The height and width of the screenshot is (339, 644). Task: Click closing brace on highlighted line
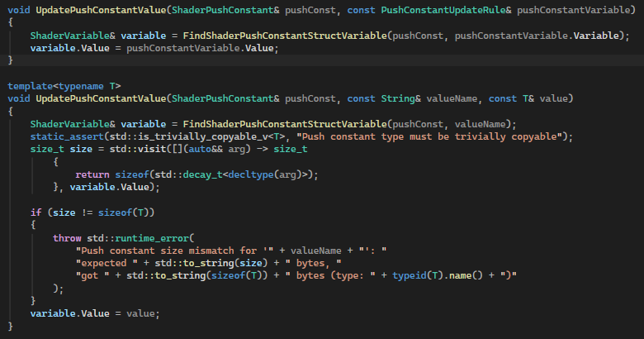[10, 60]
